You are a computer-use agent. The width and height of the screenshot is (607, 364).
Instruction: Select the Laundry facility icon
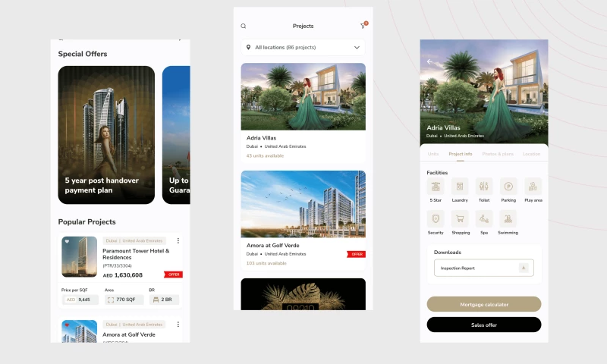pos(460,187)
